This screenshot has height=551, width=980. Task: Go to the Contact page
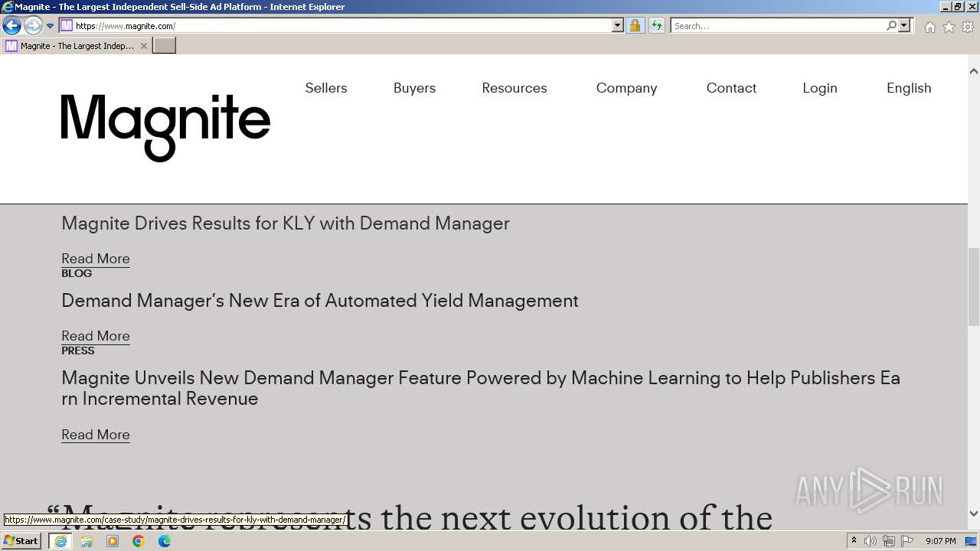(x=731, y=88)
